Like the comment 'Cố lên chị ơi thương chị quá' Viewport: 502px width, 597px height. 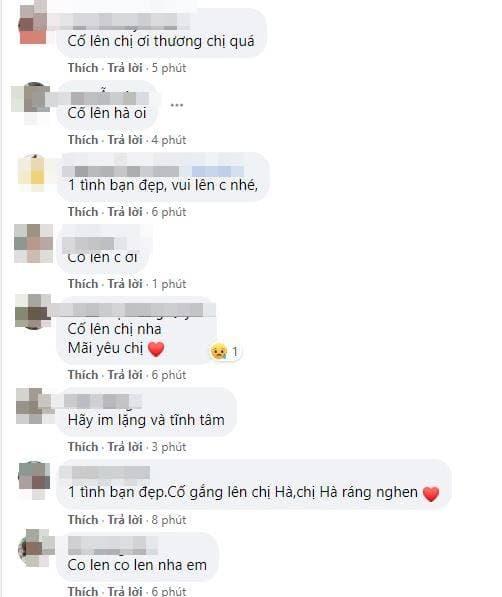click(x=83, y=68)
